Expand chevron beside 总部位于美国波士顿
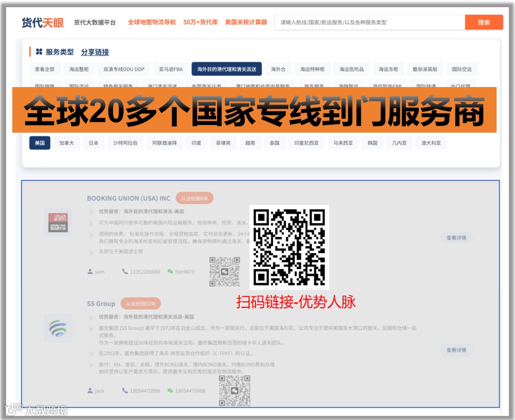Screen dimensions: 515x420 coord(91,252)
